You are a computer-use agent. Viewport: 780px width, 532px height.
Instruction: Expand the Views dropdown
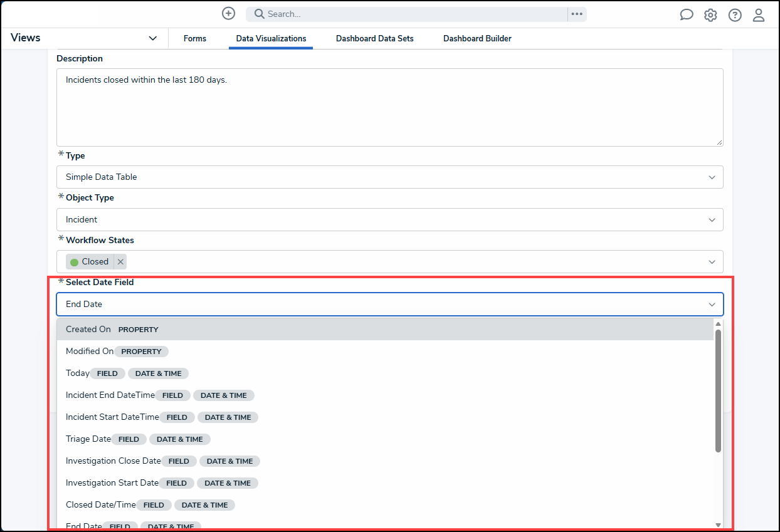click(152, 38)
